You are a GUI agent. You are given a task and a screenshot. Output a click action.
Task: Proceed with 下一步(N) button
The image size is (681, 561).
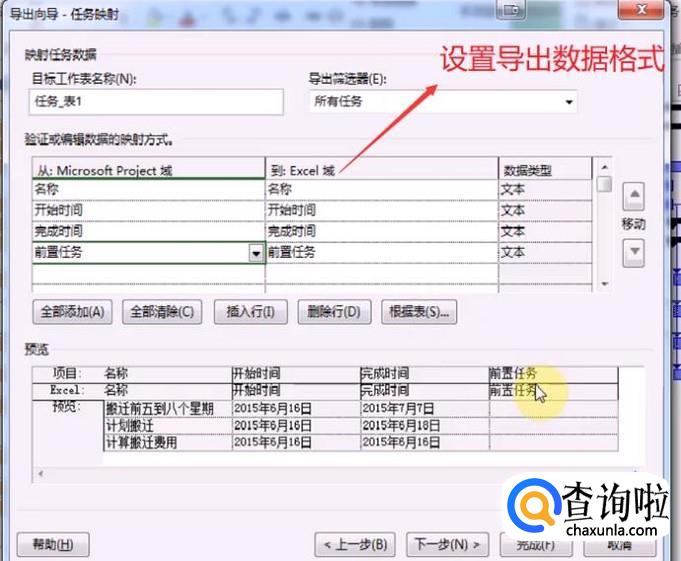pyautogui.click(x=447, y=544)
